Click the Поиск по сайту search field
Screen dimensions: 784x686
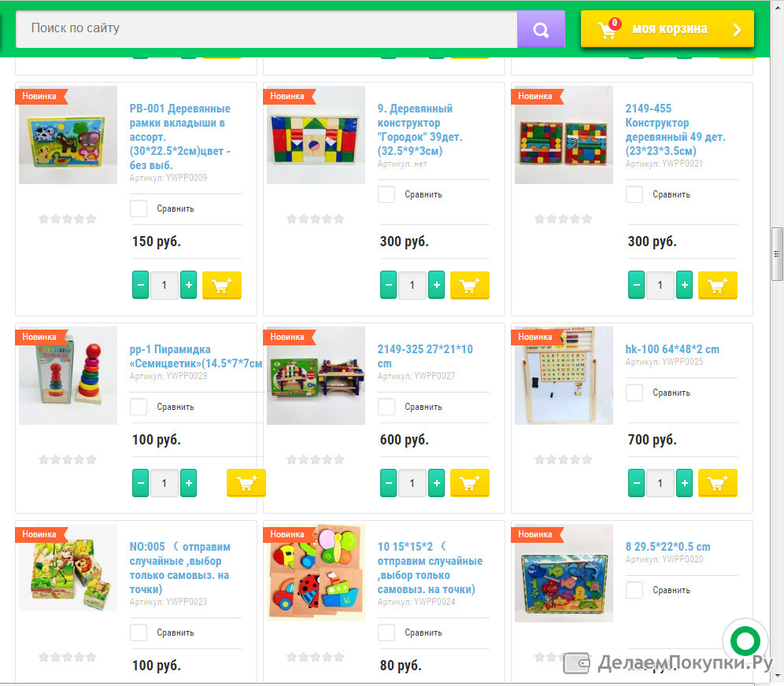pos(267,29)
